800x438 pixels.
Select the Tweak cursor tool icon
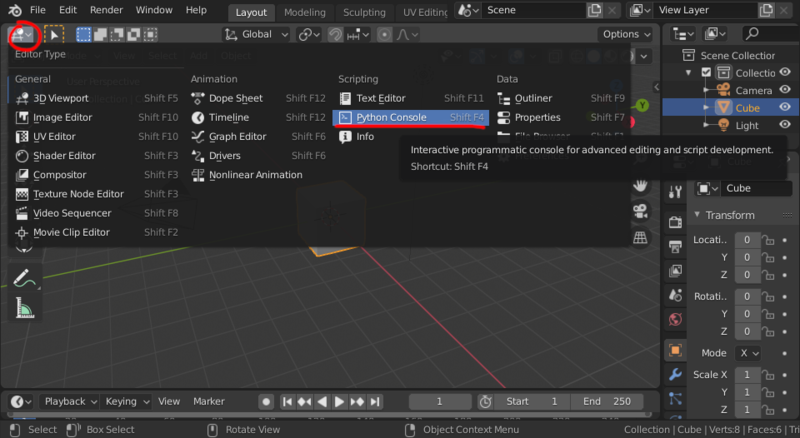54,34
